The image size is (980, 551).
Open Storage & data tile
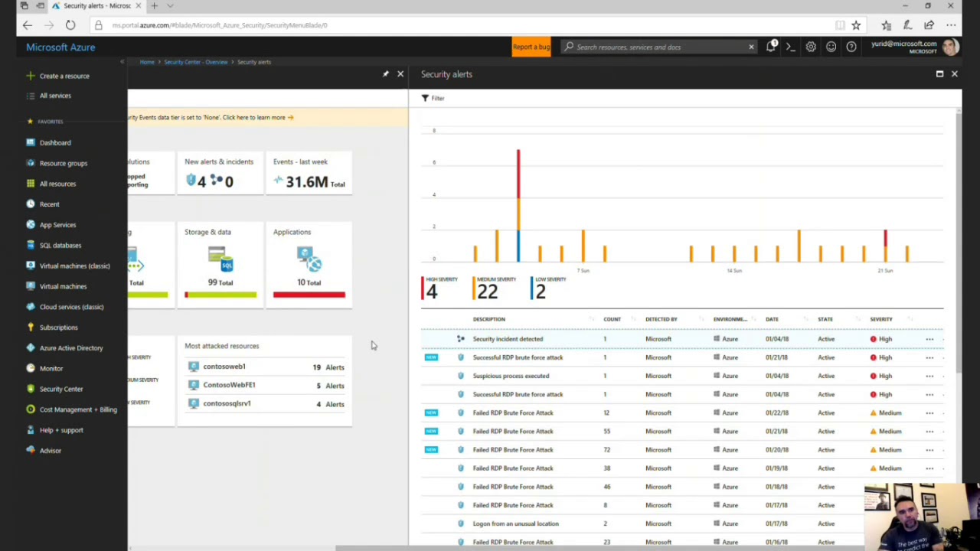coord(220,265)
